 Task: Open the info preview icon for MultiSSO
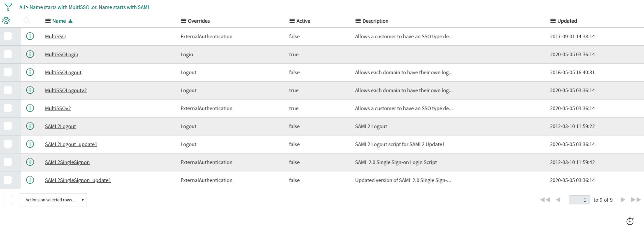[x=30, y=36]
